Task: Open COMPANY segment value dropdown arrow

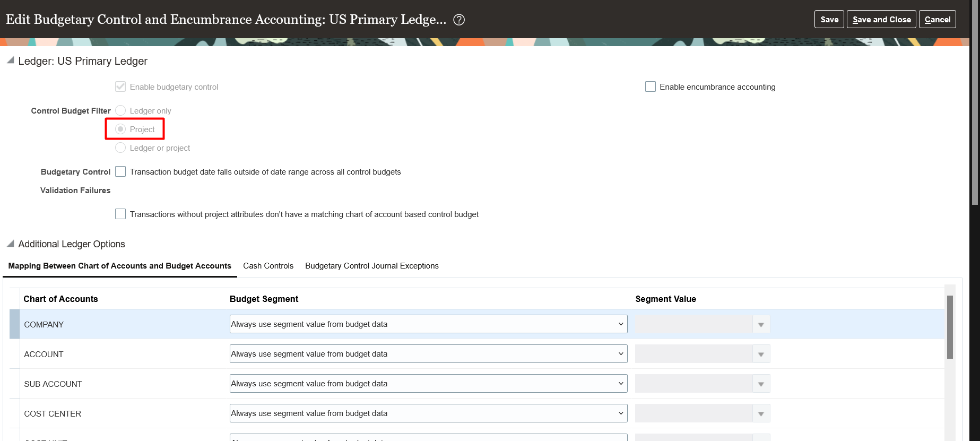Action: point(761,324)
